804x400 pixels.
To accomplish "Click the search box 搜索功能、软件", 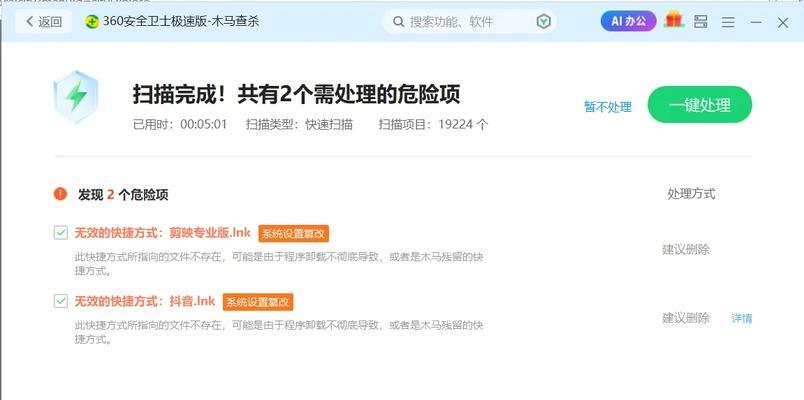I will 469,22.
